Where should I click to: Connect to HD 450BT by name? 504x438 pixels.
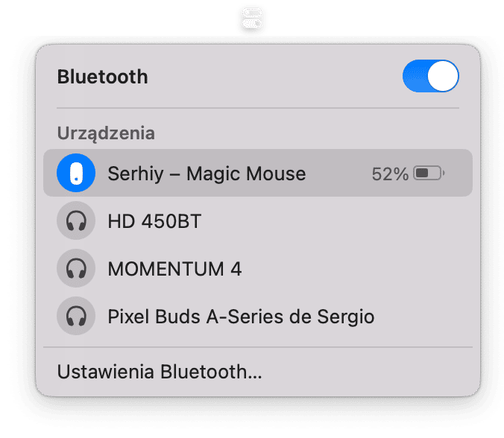pos(154,221)
